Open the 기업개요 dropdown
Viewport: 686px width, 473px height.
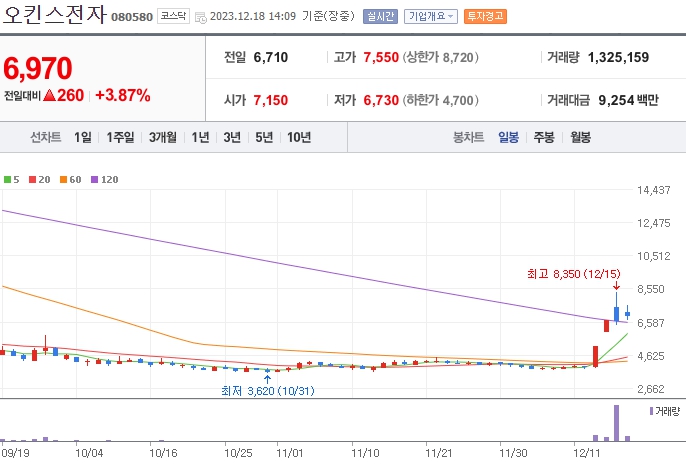pyautogui.click(x=430, y=16)
